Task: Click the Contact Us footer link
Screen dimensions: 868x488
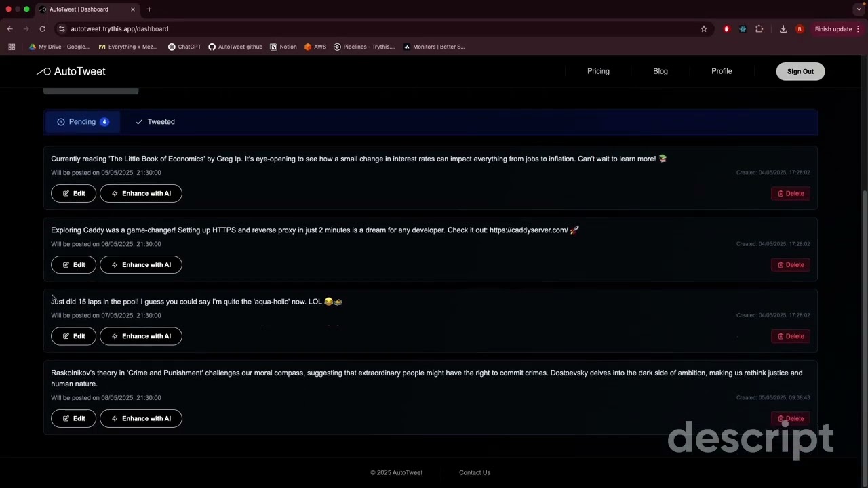Action: 475,473
